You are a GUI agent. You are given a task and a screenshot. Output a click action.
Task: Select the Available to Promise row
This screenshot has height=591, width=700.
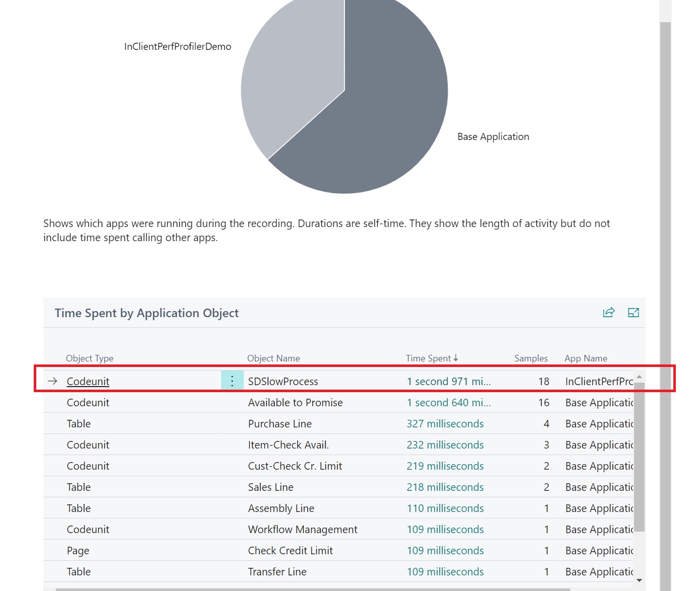point(295,402)
